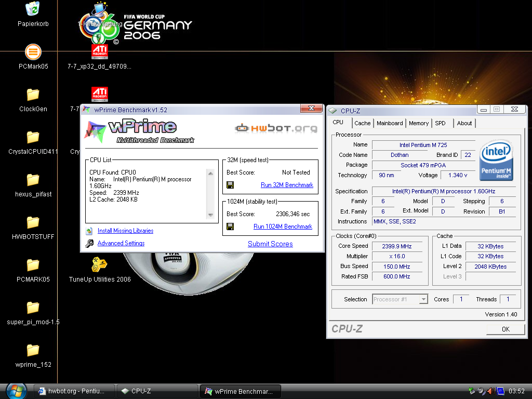Click the save icon beside Run 32M Benchmark
This screenshot has height=399, width=532.
(230, 185)
